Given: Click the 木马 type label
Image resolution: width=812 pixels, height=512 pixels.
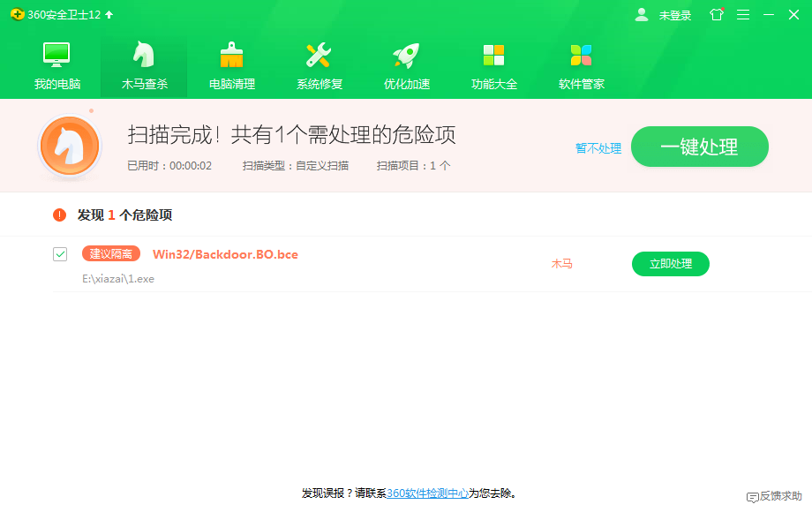Looking at the screenshot, I should [562, 264].
